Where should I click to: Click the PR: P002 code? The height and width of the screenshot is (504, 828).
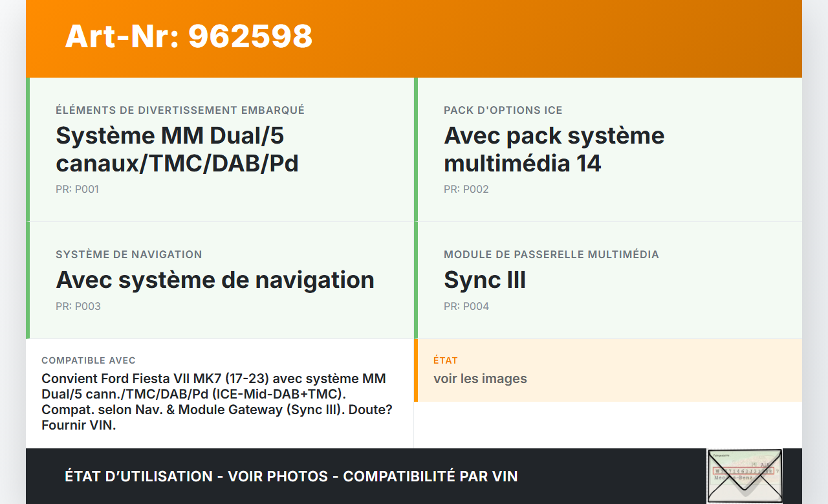[x=466, y=190]
